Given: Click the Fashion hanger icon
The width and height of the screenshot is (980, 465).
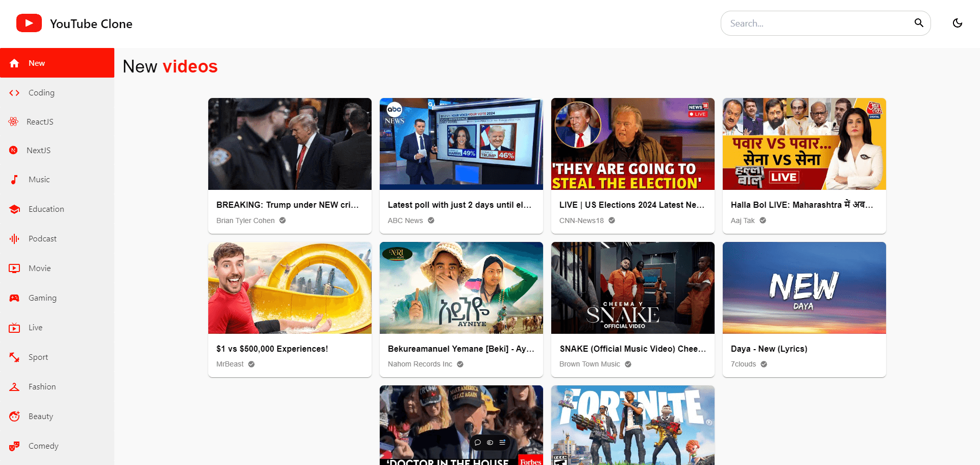Looking at the screenshot, I should click(14, 387).
